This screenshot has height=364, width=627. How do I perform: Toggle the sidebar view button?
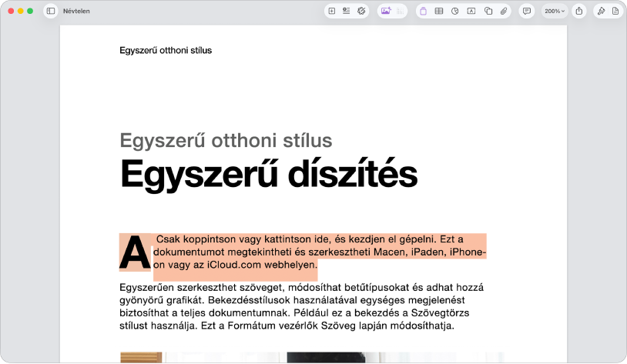tap(51, 12)
